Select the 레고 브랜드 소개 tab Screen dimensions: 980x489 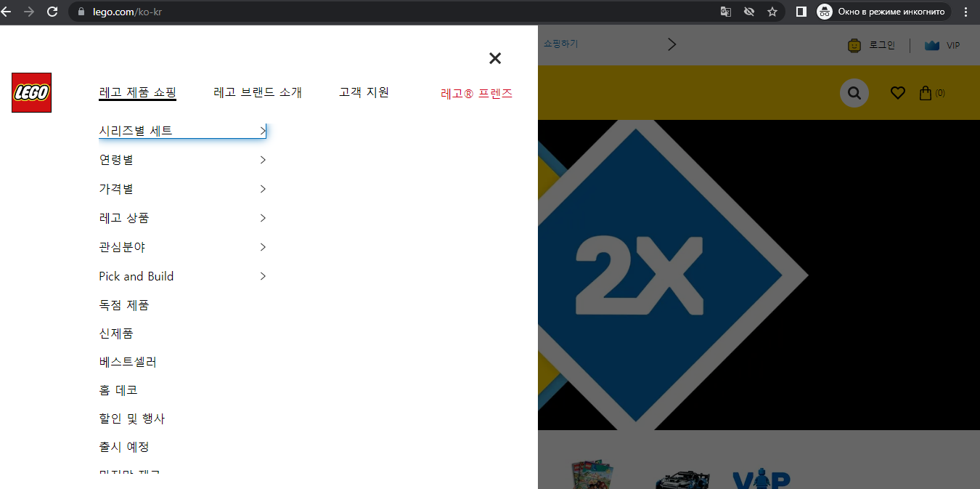[x=258, y=92]
